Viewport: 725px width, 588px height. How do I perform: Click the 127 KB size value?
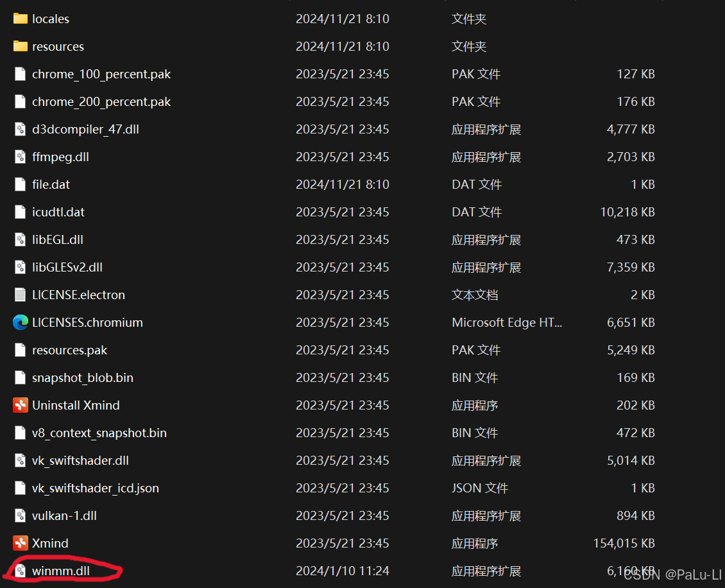click(x=636, y=74)
